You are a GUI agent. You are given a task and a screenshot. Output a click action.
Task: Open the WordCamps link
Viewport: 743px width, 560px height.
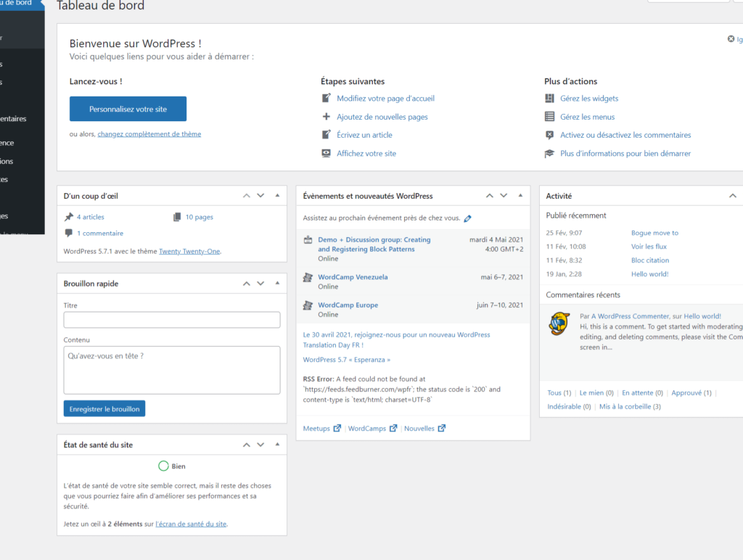(367, 428)
